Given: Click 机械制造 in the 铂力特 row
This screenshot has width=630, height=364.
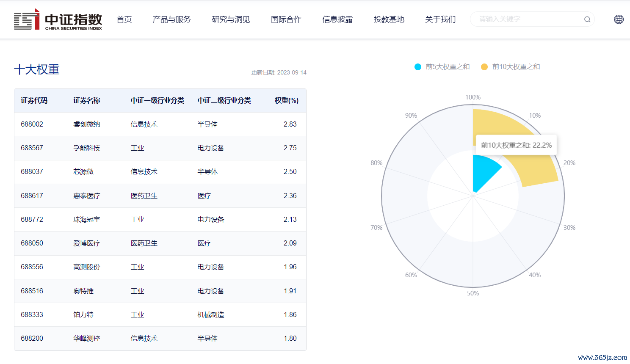Looking at the screenshot, I should click(x=211, y=315).
